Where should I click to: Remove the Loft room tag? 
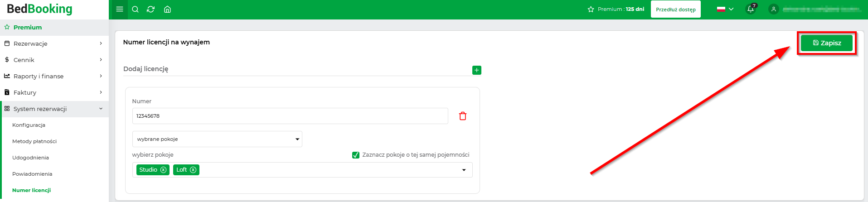(x=193, y=170)
